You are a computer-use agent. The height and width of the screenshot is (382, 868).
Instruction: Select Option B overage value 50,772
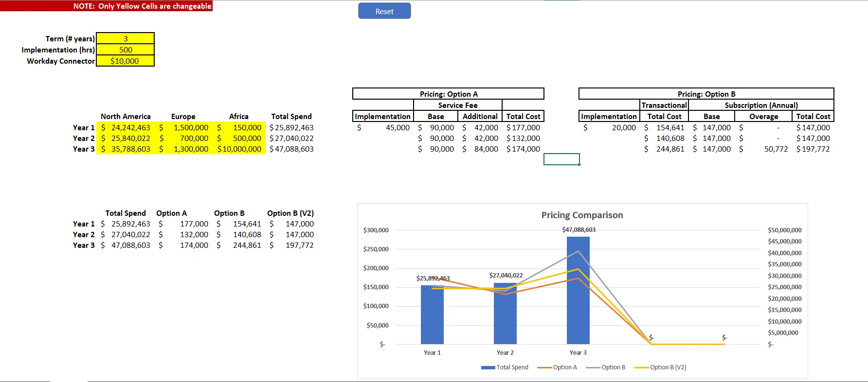click(763, 149)
